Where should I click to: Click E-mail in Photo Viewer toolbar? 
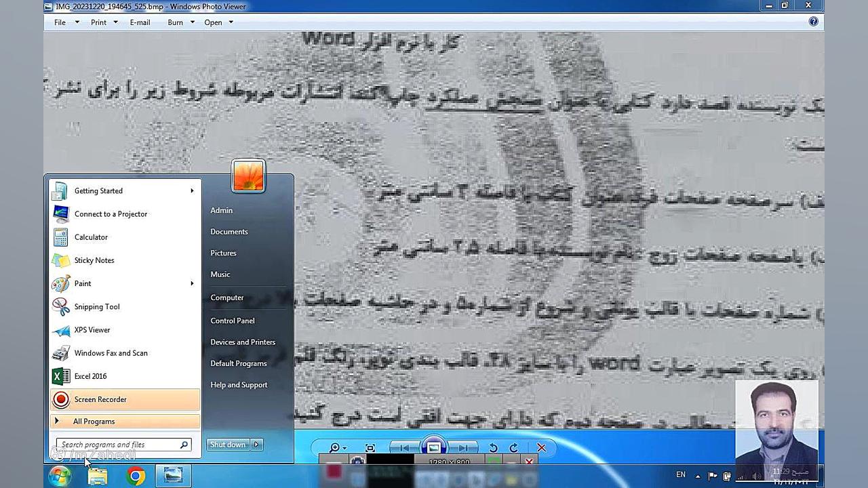(140, 22)
